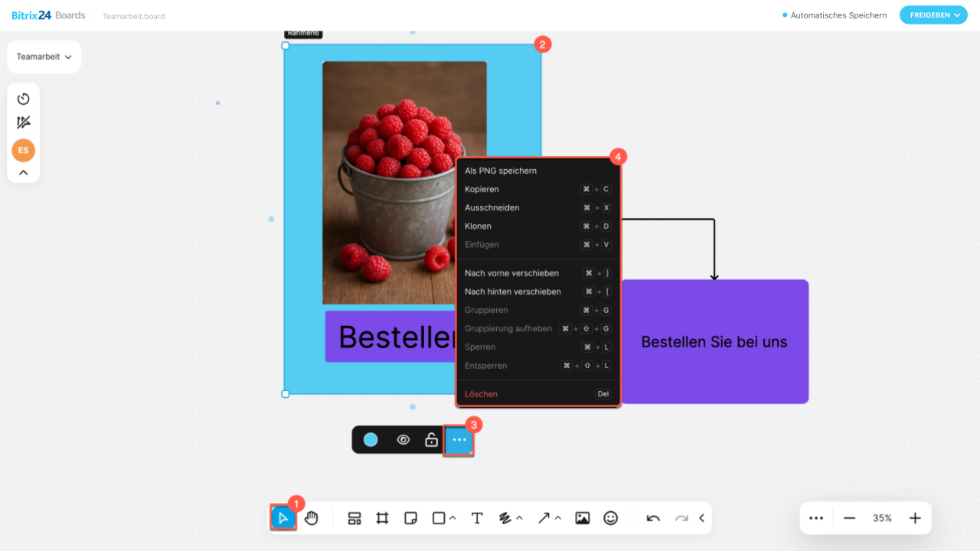
Task: Add a sticky note
Action: (410, 518)
